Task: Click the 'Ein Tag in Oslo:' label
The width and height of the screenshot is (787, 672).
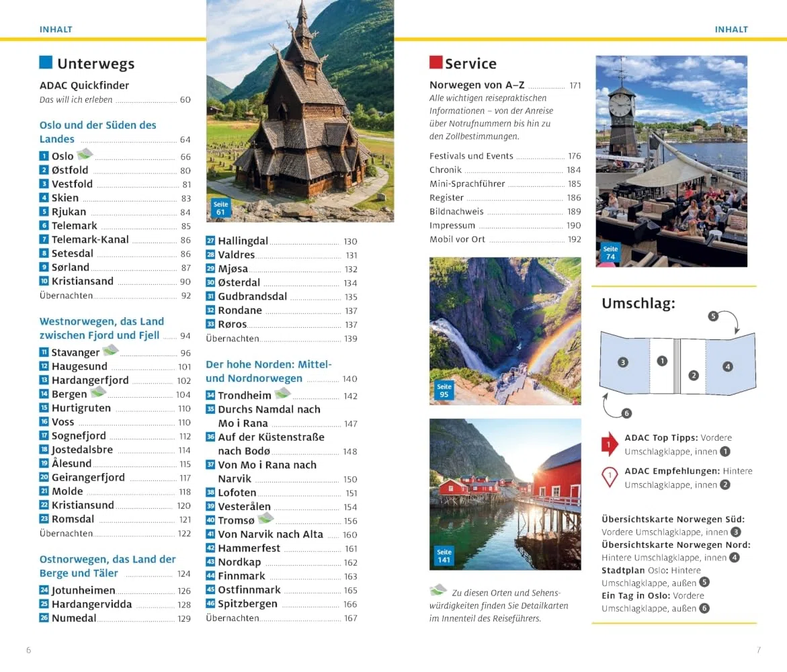Action: click(635, 595)
